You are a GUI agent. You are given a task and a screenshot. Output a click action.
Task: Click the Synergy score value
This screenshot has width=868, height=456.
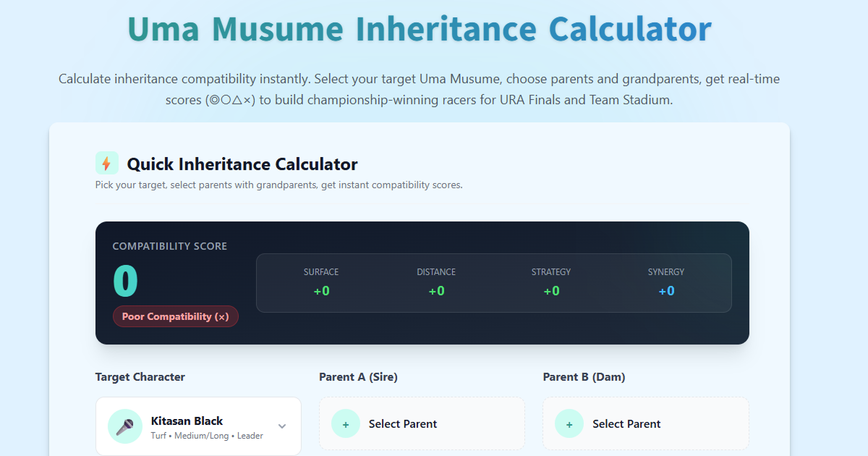(666, 291)
